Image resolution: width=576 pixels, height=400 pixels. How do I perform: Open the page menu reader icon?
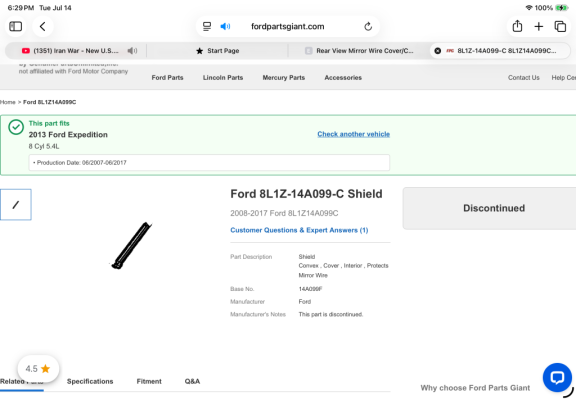click(207, 26)
